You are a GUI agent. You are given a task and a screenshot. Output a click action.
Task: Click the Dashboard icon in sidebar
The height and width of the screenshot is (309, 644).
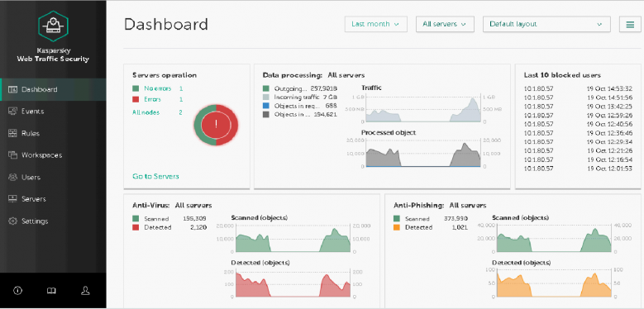point(13,89)
